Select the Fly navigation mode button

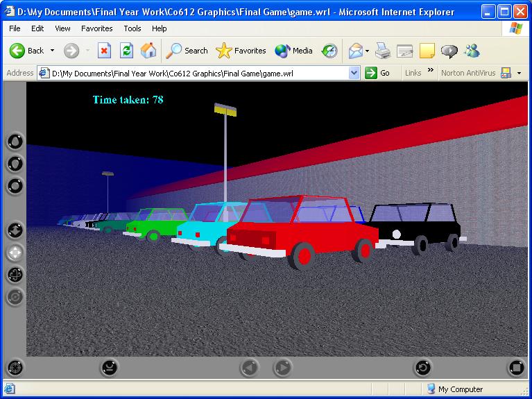click(x=15, y=164)
